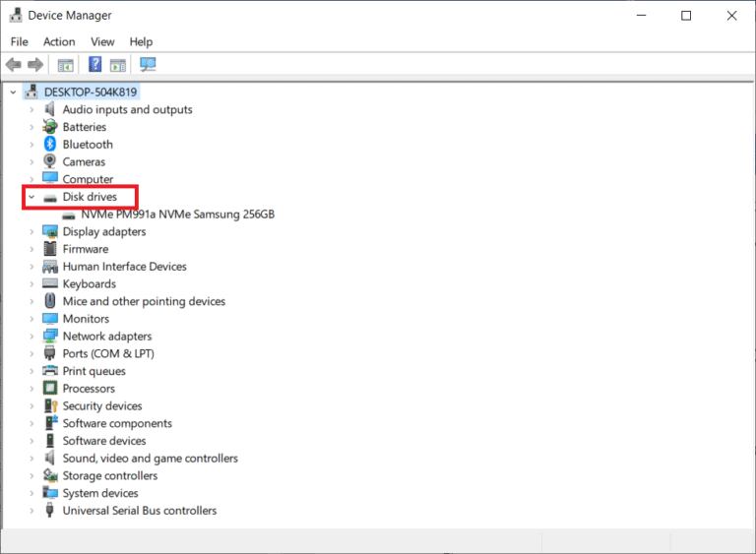Open the File menu
Viewport: 756px width, 554px height.
20,42
